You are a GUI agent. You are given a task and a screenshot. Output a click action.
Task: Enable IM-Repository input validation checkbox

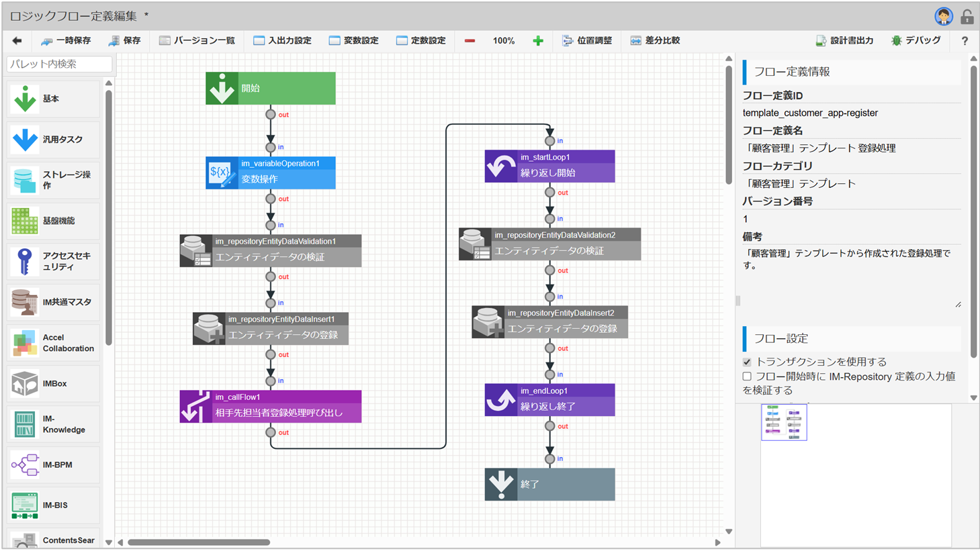click(747, 377)
